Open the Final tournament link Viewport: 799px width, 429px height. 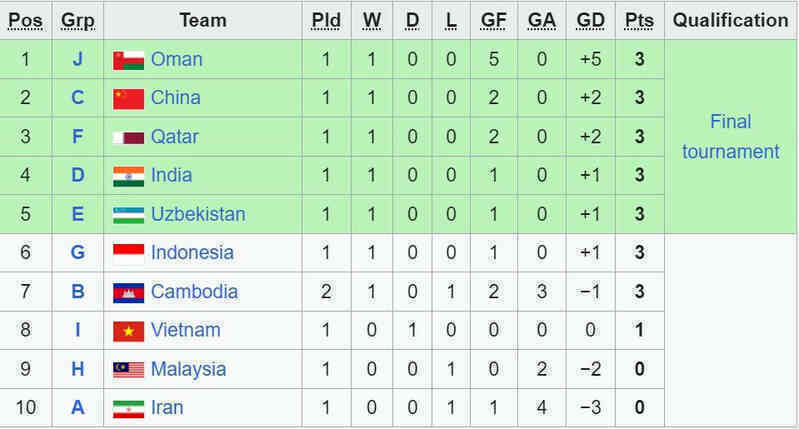pyautogui.click(x=731, y=137)
